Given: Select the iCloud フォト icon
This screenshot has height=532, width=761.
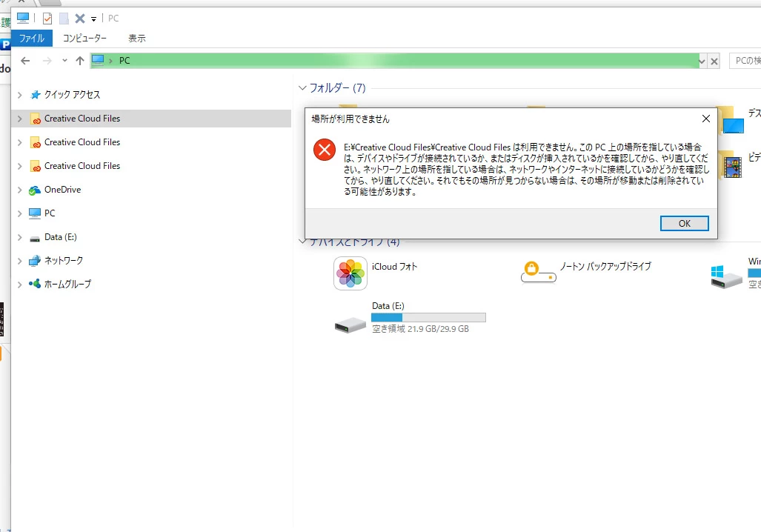Looking at the screenshot, I should click(x=350, y=273).
